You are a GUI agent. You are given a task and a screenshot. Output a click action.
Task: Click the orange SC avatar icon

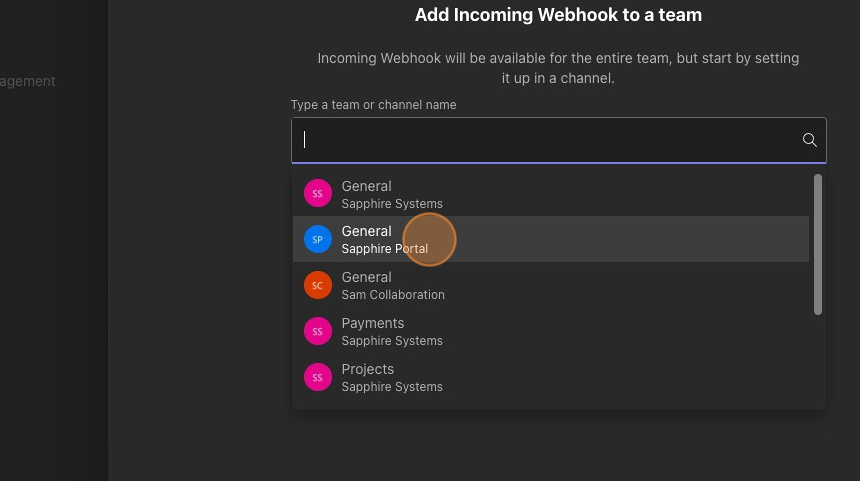317,286
